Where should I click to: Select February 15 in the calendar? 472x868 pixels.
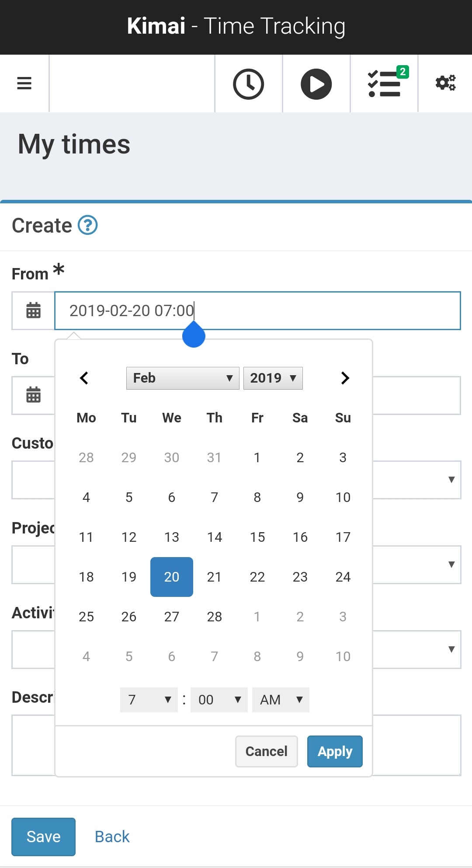[257, 537]
